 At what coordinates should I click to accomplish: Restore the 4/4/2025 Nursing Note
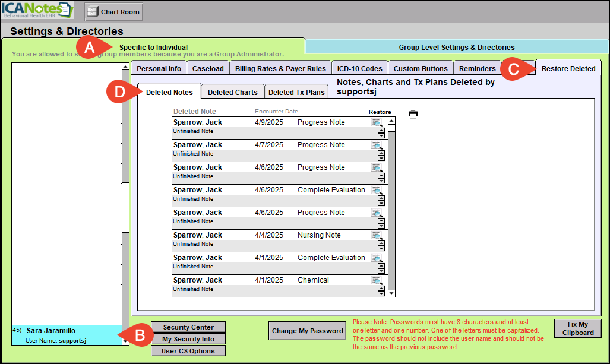[377, 236]
